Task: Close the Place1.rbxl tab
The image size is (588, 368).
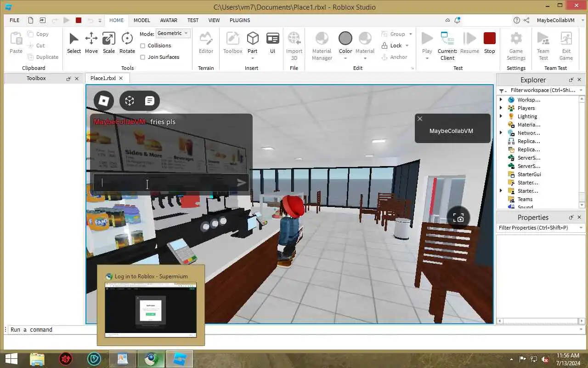Action: [x=121, y=78]
